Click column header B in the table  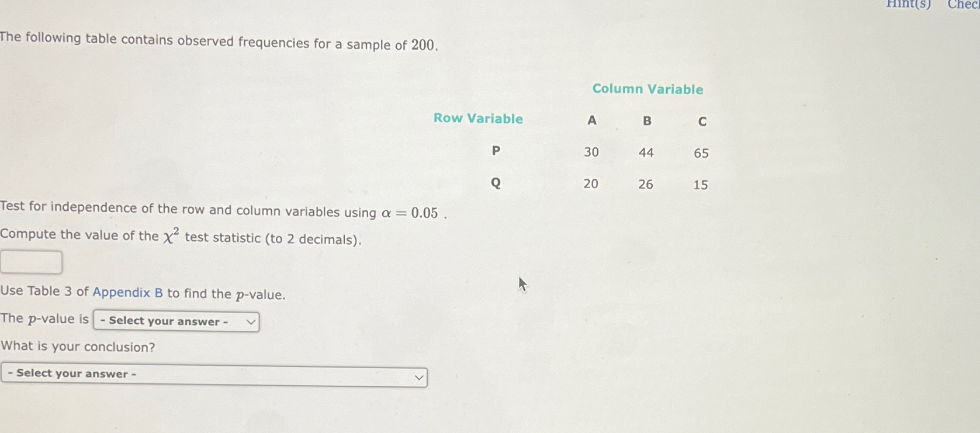[646, 121]
